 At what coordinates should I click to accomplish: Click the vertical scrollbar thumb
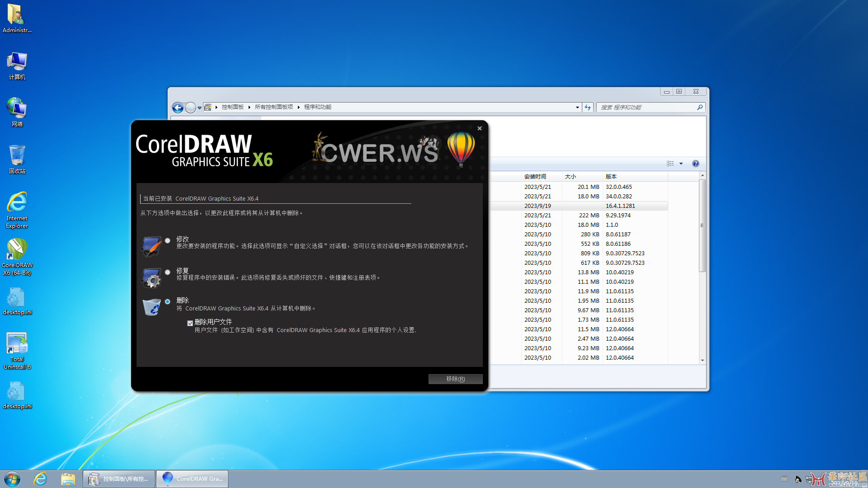[x=702, y=225]
